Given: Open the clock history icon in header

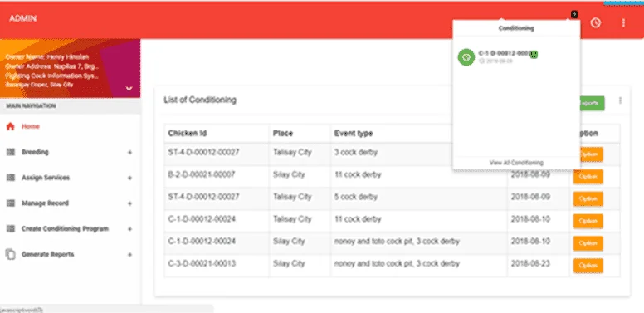Looking at the screenshot, I should point(596,22).
